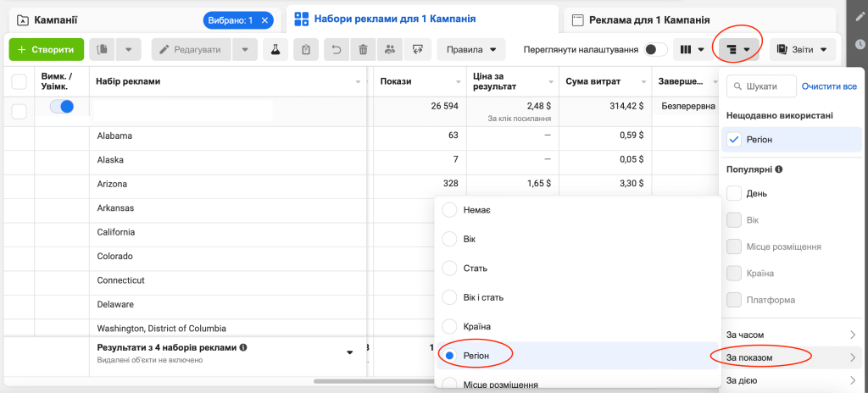This screenshot has width=868, height=393.
Task: Click the magnifier icon in the search box
Action: point(737,86)
